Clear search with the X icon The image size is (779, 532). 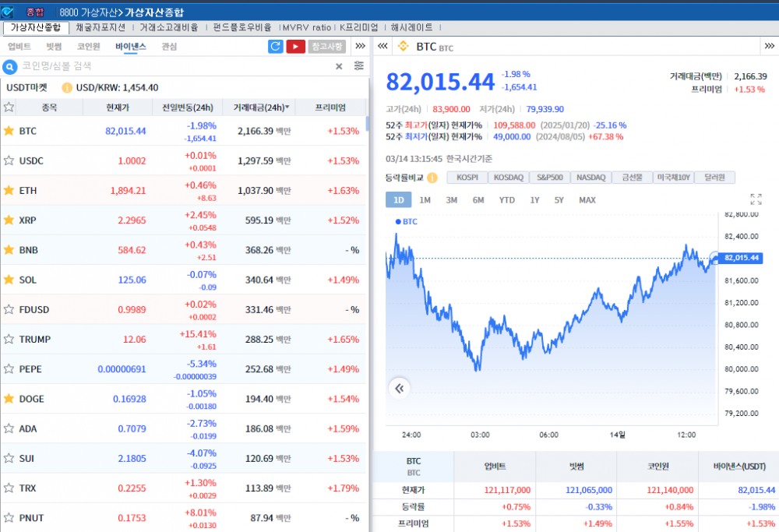339,66
